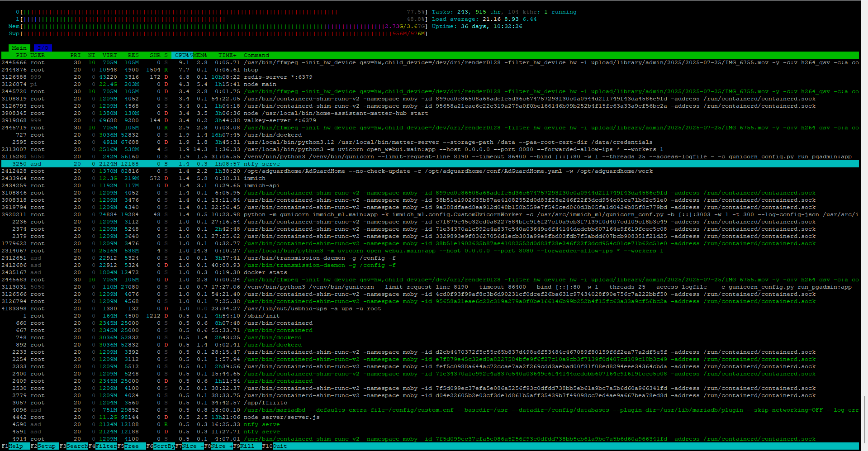Select the containerd-shim process with PID 4914
The image size is (868, 451).
[x=430, y=439]
